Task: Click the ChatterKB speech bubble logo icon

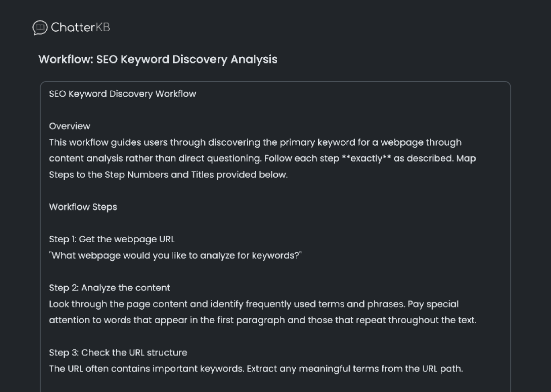Action: (40, 28)
